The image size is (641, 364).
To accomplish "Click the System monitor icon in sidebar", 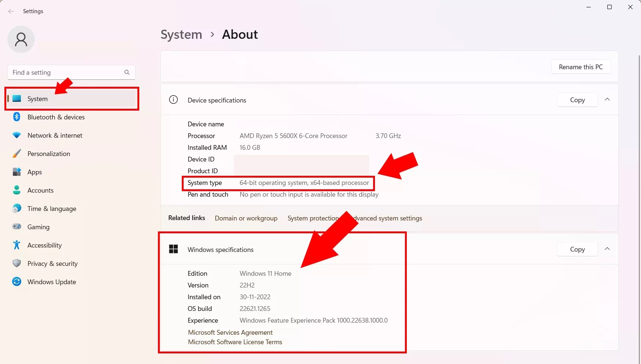I will tap(16, 99).
